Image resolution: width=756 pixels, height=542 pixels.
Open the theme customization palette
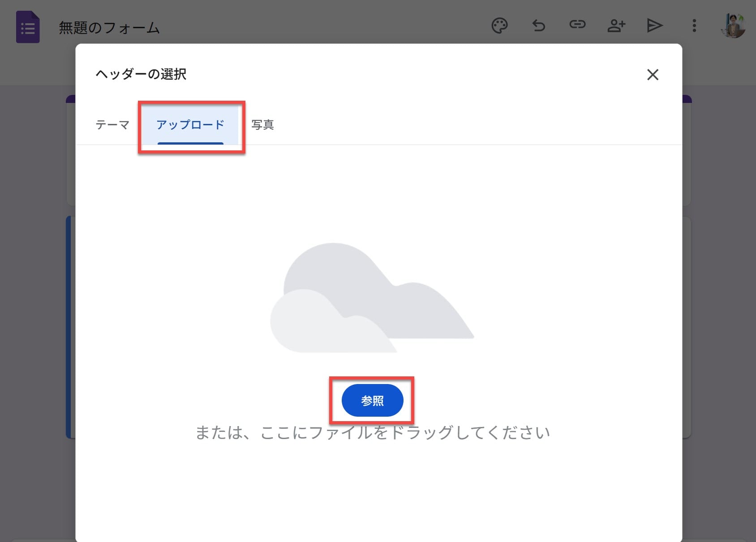point(499,26)
